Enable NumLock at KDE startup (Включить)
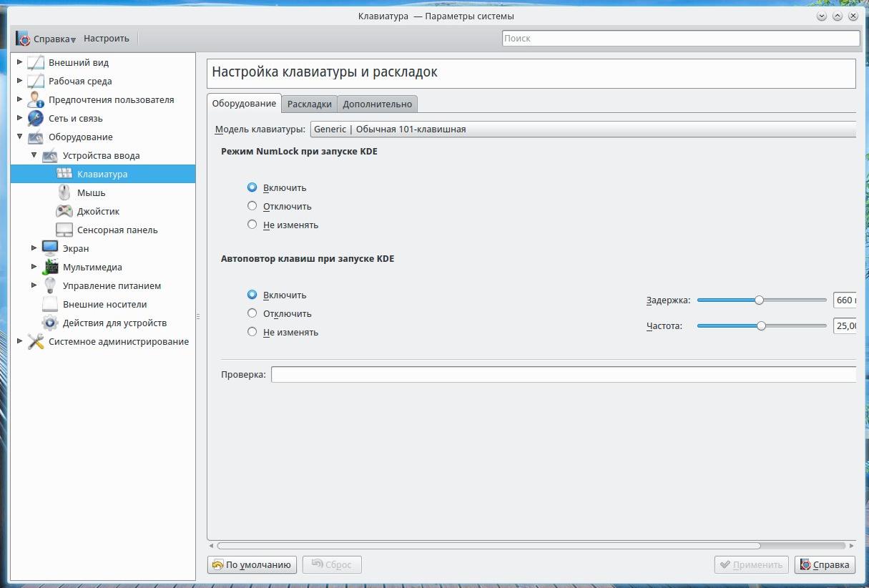 pyautogui.click(x=252, y=187)
